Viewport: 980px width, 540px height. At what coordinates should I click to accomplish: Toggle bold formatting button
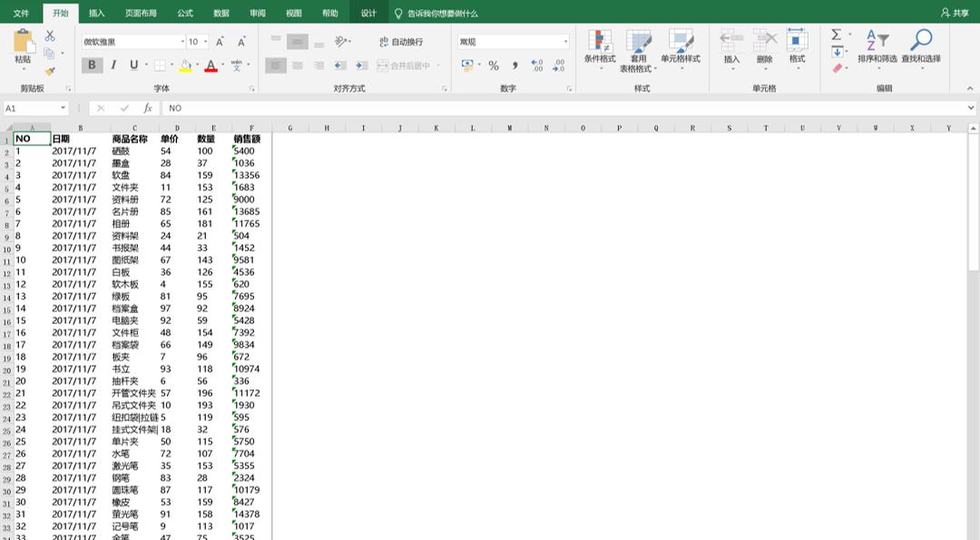click(x=92, y=65)
